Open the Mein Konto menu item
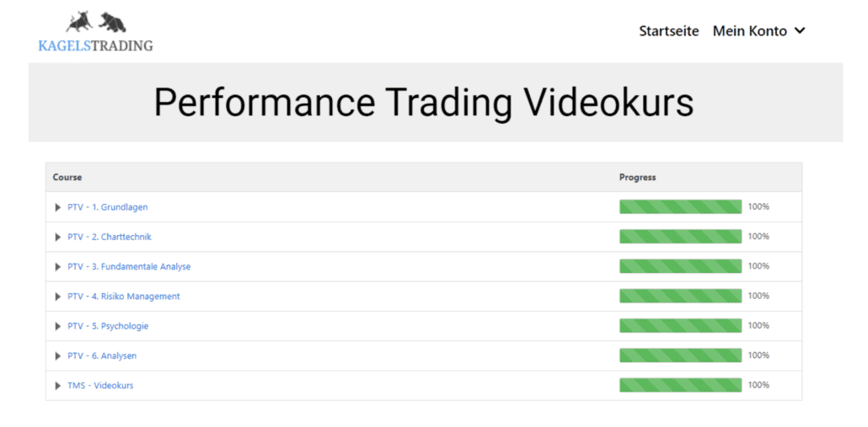This screenshot has height=427, width=868. pyautogui.click(x=749, y=31)
